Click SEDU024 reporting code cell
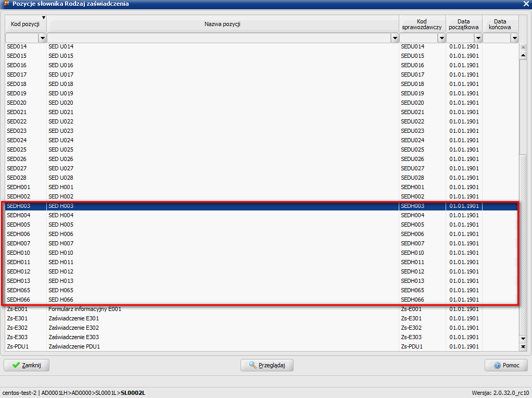The width and height of the screenshot is (532, 398). tap(422, 140)
